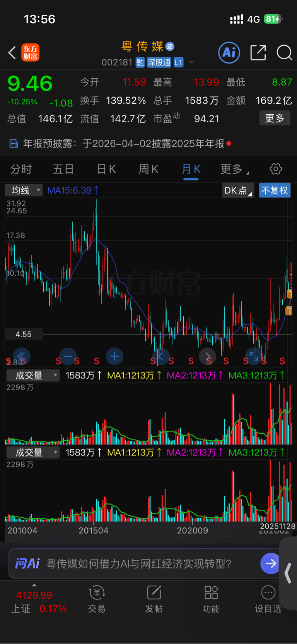Tap 最低 8.87 value
Viewport: 297px width, 644px height.
tap(282, 82)
